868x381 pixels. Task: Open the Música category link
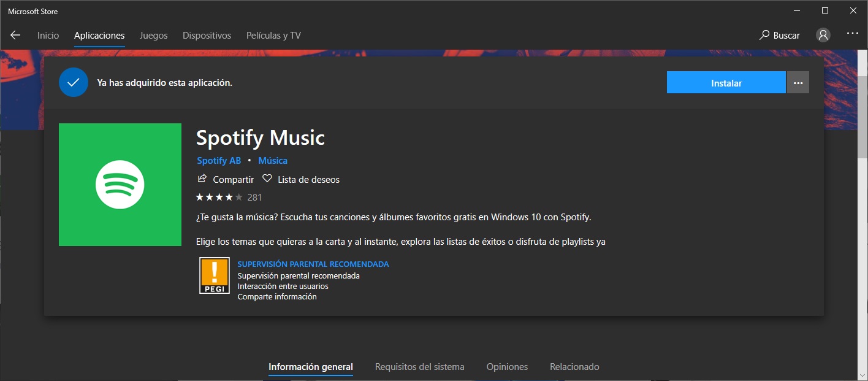pyautogui.click(x=273, y=161)
